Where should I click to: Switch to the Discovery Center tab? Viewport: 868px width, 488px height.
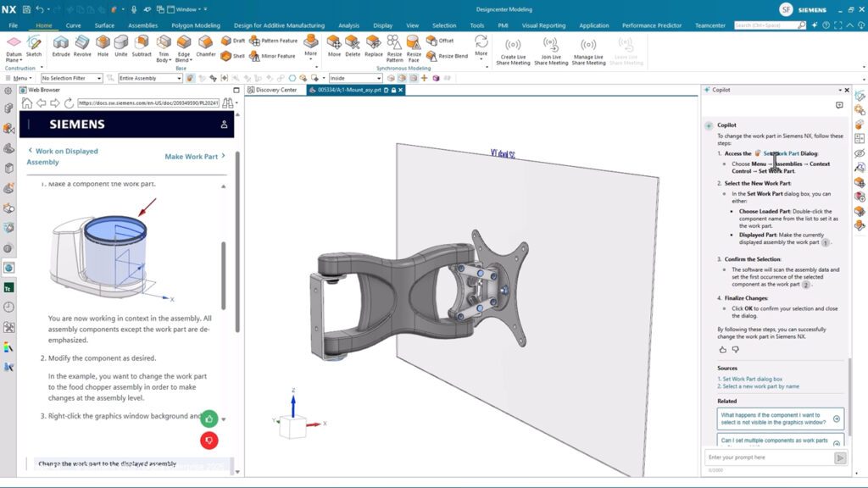pyautogui.click(x=272, y=90)
